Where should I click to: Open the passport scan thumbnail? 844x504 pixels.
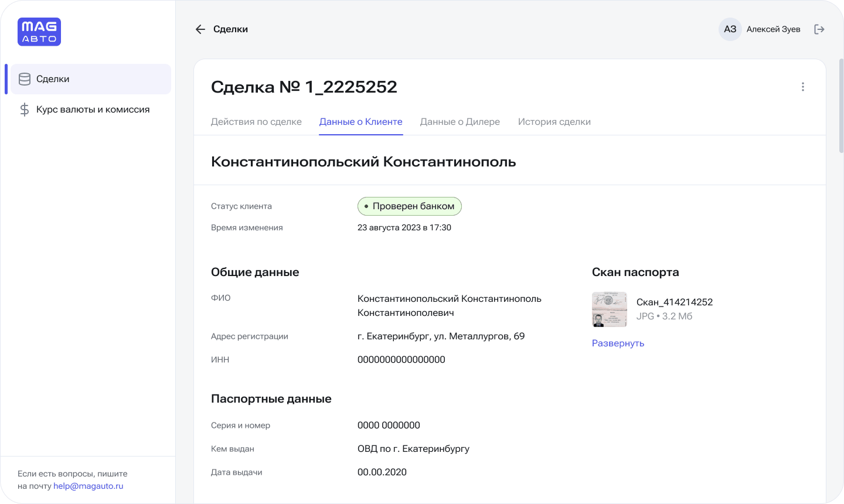pos(610,309)
